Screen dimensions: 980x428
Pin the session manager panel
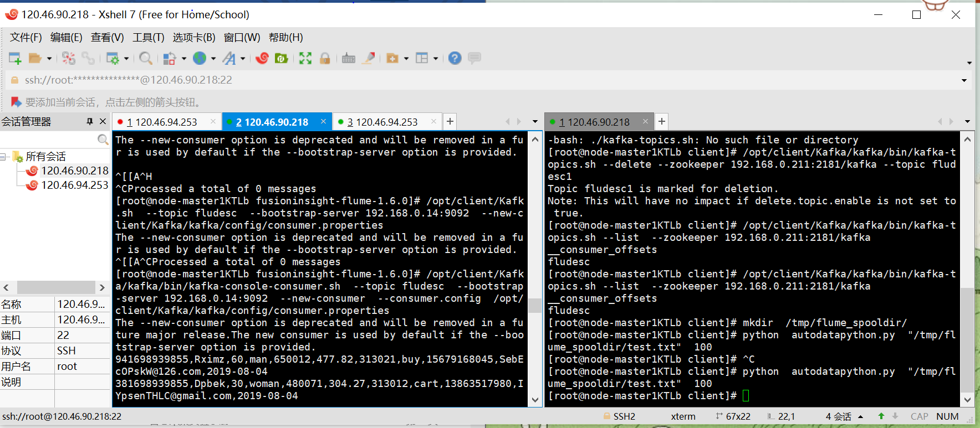pos(90,121)
